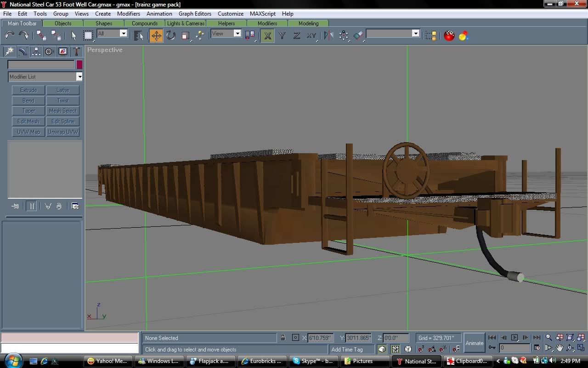
Task: Choose the Select Object arrow tool
Action: (x=73, y=35)
